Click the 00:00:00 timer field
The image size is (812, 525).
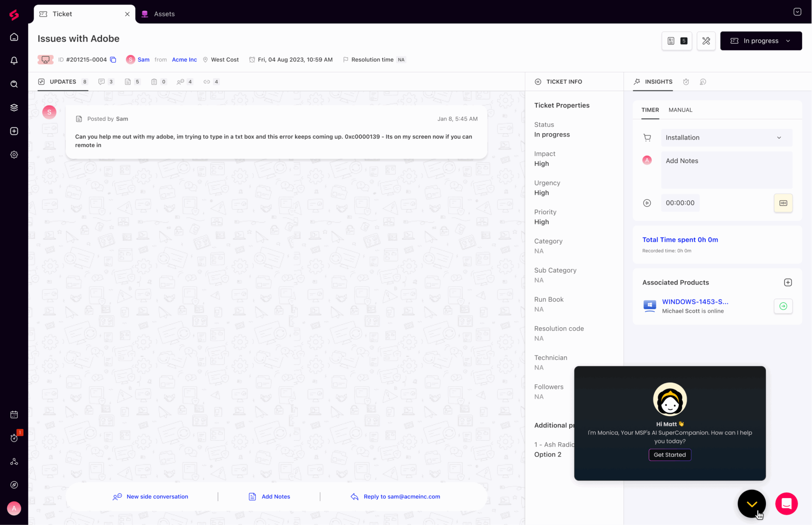[x=680, y=203]
